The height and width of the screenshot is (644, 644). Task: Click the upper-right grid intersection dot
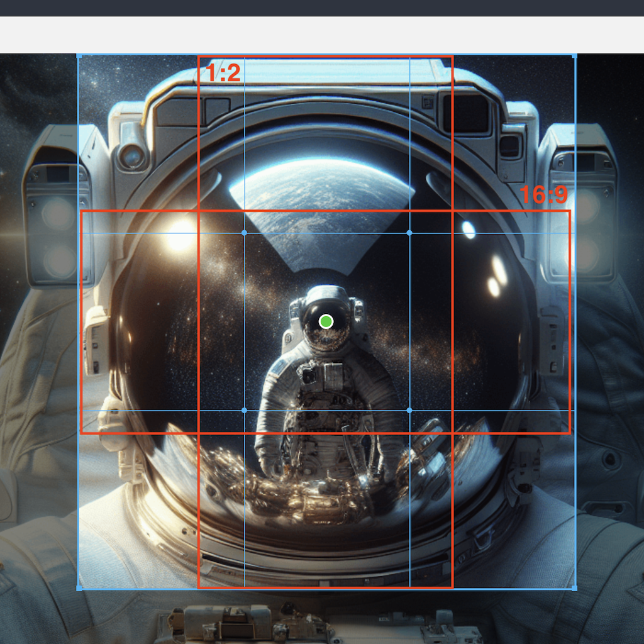(x=409, y=233)
